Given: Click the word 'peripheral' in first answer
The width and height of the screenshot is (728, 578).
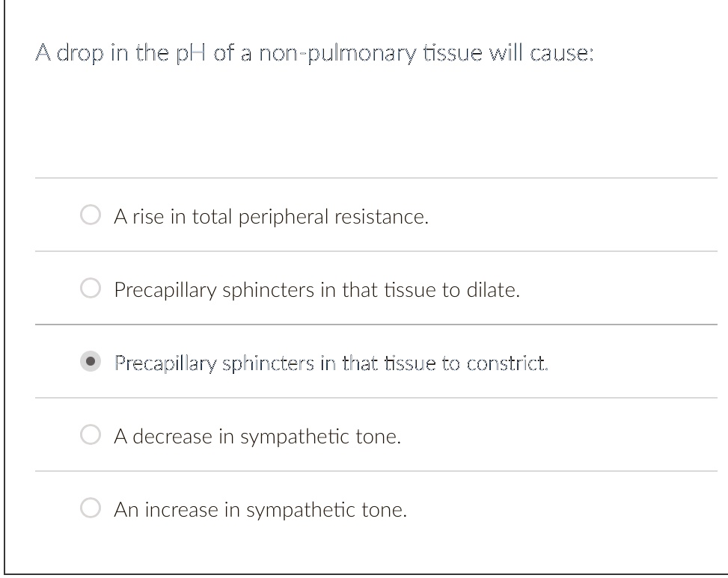Looking at the screenshot, I should (x=284, y=217).
